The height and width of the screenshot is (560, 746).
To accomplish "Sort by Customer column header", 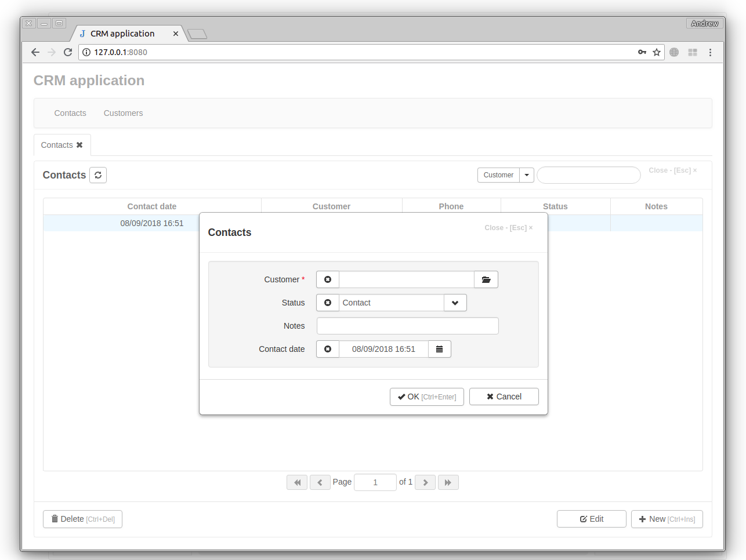I will [331, 206].
